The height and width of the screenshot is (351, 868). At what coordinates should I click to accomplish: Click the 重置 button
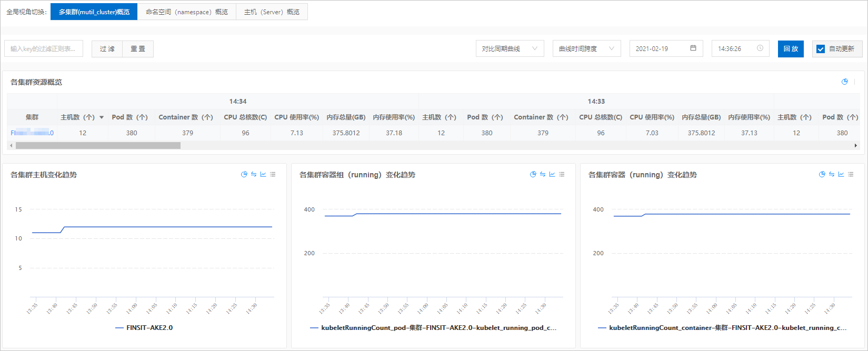(x=138, y=49)
